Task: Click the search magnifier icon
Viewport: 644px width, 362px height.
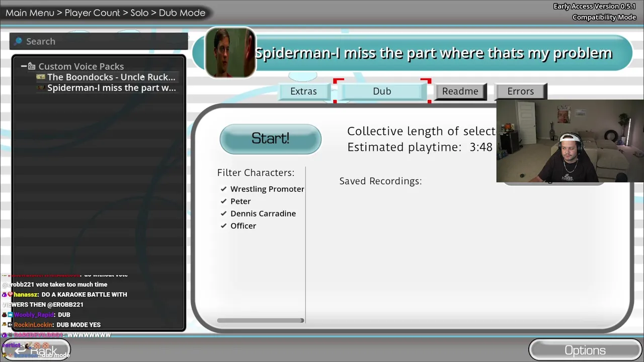Action: pos(18,41)
